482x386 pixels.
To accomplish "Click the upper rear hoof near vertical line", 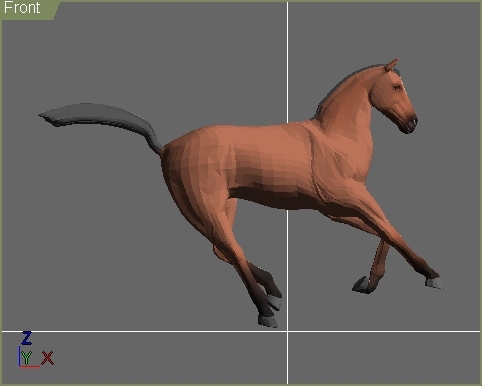I will coord(274,302).
